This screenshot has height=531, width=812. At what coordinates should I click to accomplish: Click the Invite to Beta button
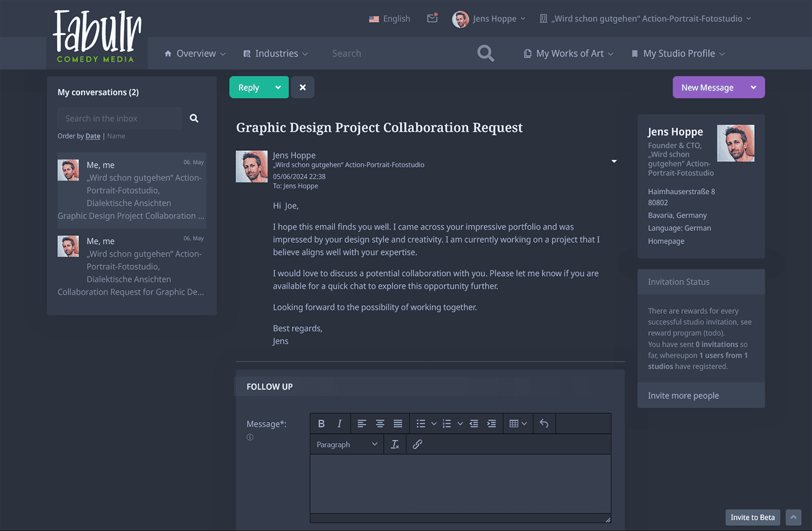click(x=752, y=517)
